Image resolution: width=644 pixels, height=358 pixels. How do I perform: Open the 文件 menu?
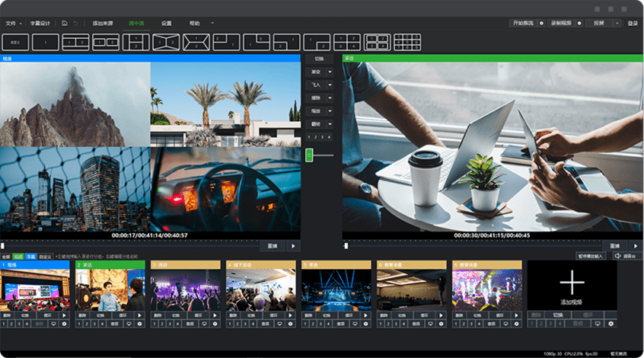(11, 24)
